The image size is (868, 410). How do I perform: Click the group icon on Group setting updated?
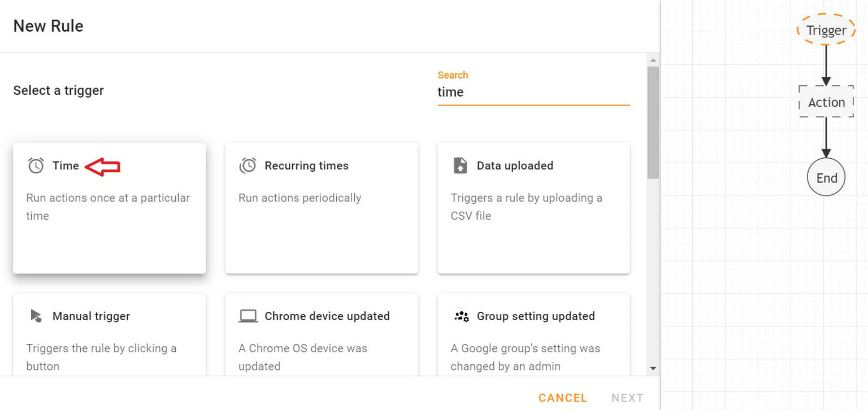point(461,316)
